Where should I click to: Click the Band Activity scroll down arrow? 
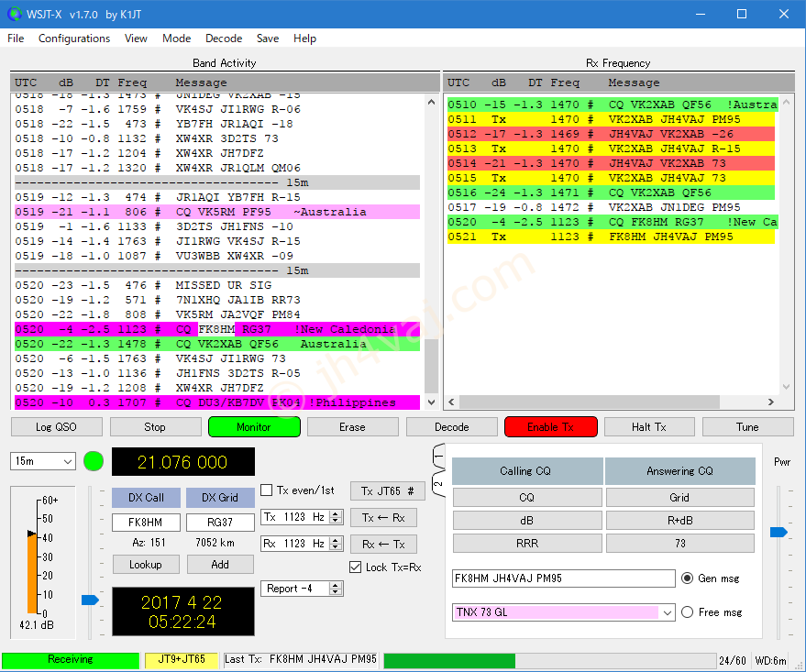(x=431, y=402)
